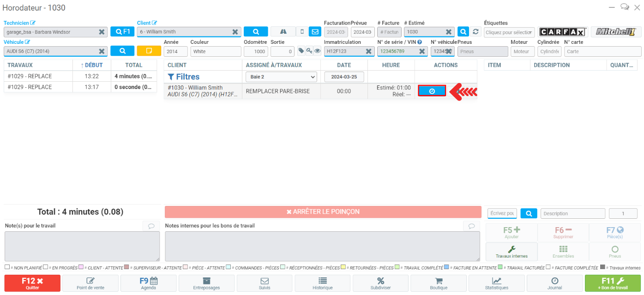Click ARRÊTER LE POINÇON button
This screenshot has height=295, width=644.
tap(323, 212)
